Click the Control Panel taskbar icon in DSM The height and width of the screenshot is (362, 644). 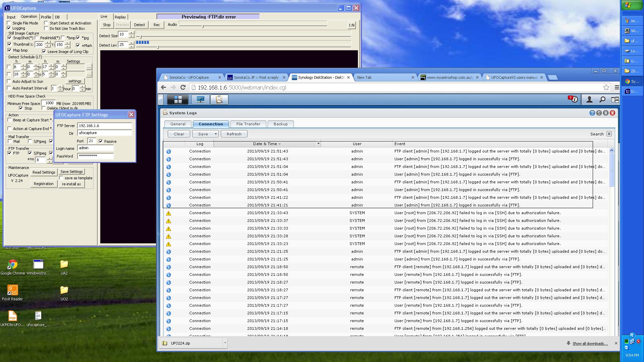(200, 100)
